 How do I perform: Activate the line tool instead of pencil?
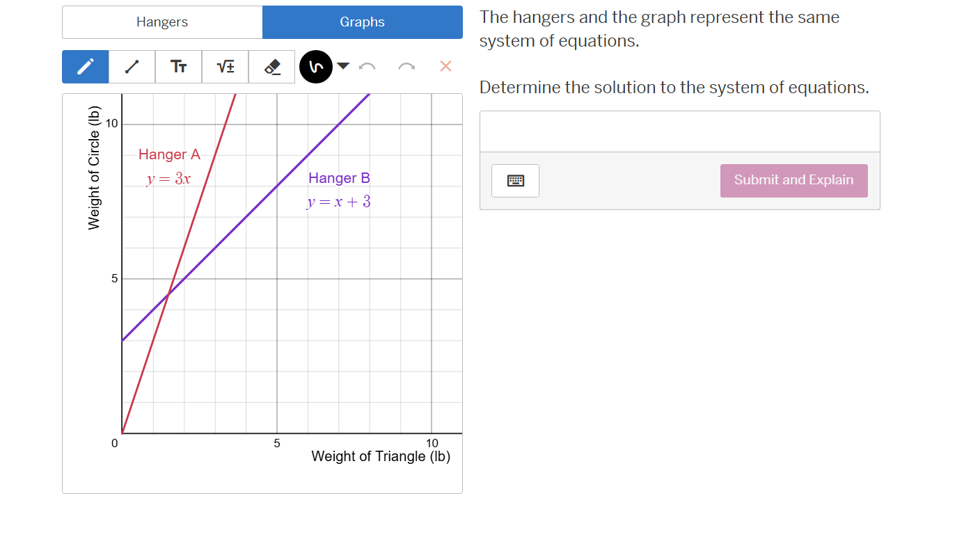coord(132,66)
